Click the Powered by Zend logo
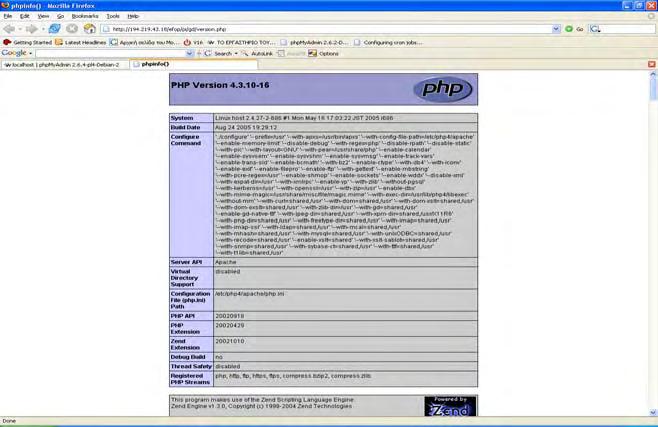Screen dimensions: 658x427 pyautogui.click(x=450, y=406)
